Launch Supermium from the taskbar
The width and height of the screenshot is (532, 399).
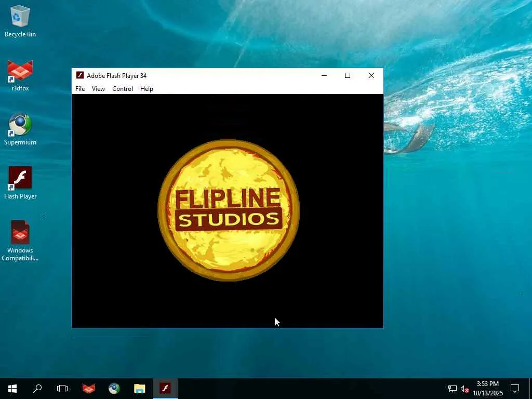tap(114, 389)
